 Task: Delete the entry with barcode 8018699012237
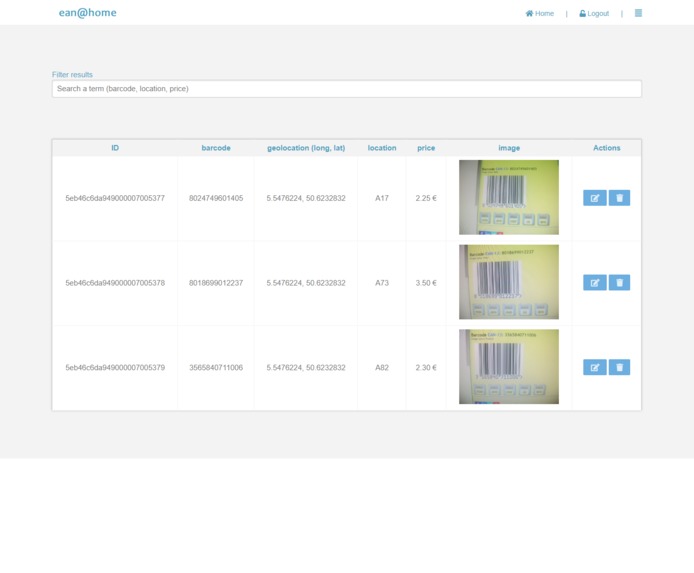619,282
